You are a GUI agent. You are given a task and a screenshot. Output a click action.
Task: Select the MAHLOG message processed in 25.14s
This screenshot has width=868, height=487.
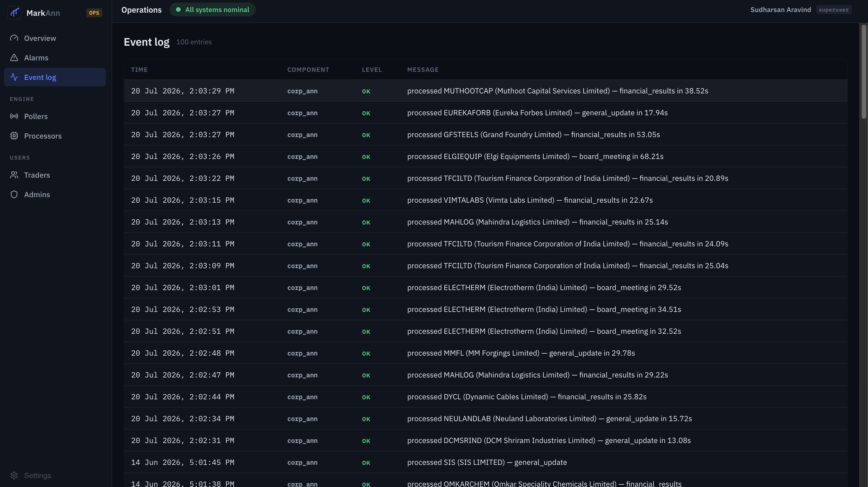[538, 222]
